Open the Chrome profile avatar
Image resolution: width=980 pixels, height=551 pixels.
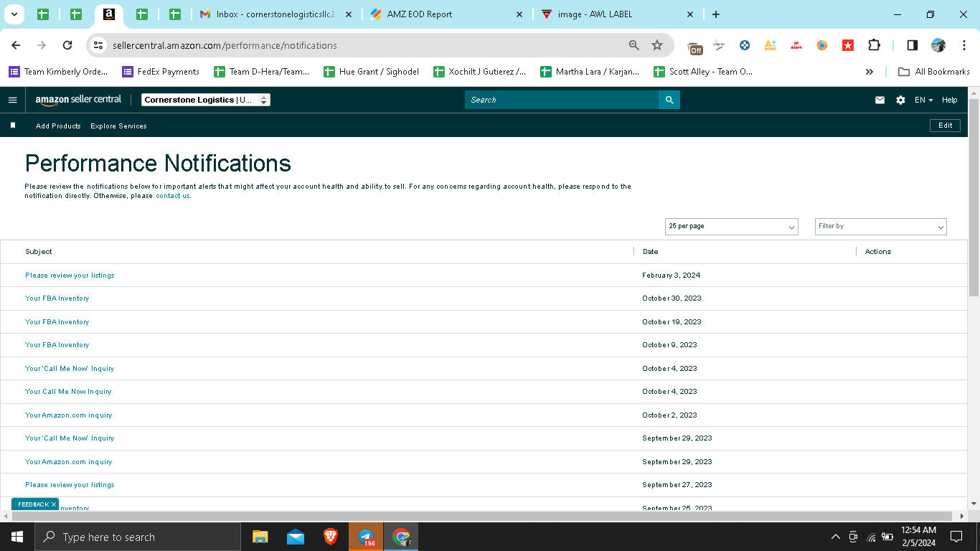pos(938,45)
